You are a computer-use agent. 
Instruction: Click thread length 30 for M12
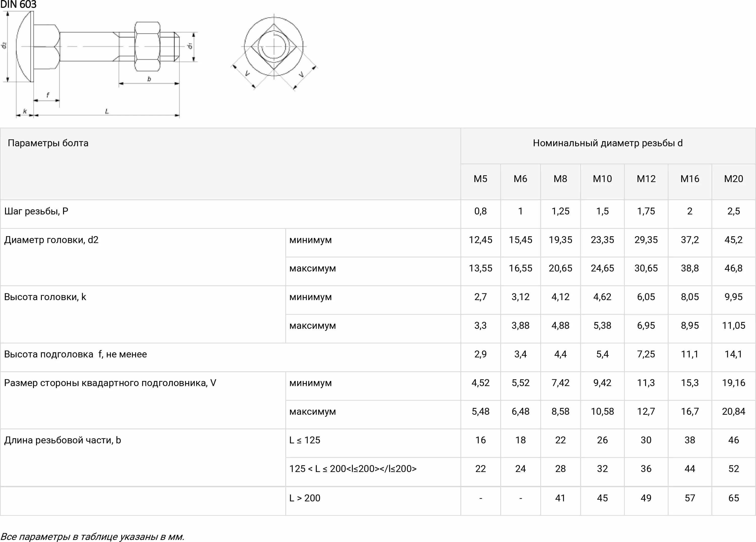coord(646,440)
